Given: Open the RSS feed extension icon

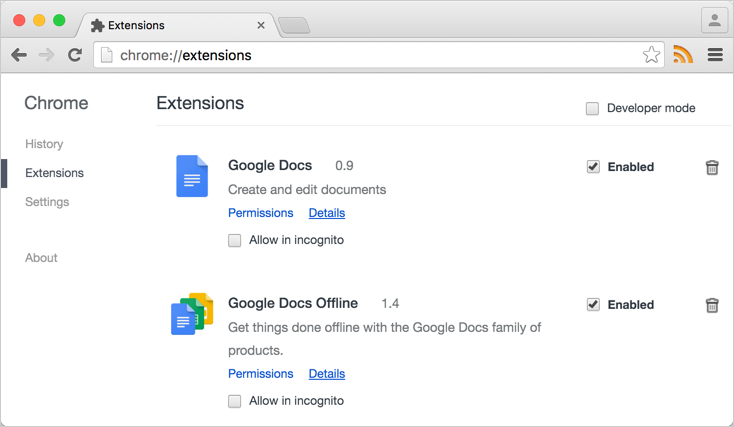Looking at the screenshot, I should [683, 55].
